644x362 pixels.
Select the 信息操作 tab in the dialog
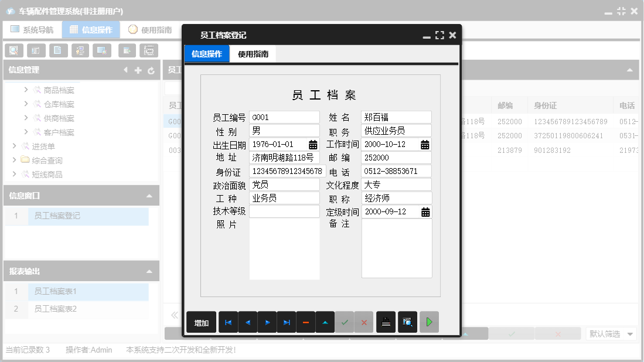[x=207, y=54]
